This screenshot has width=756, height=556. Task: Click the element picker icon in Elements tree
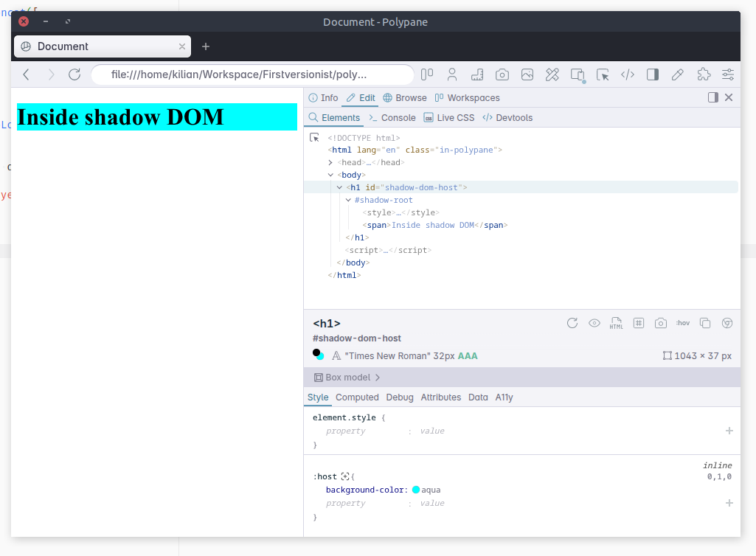pyautogui.click(x=314, y=138)
